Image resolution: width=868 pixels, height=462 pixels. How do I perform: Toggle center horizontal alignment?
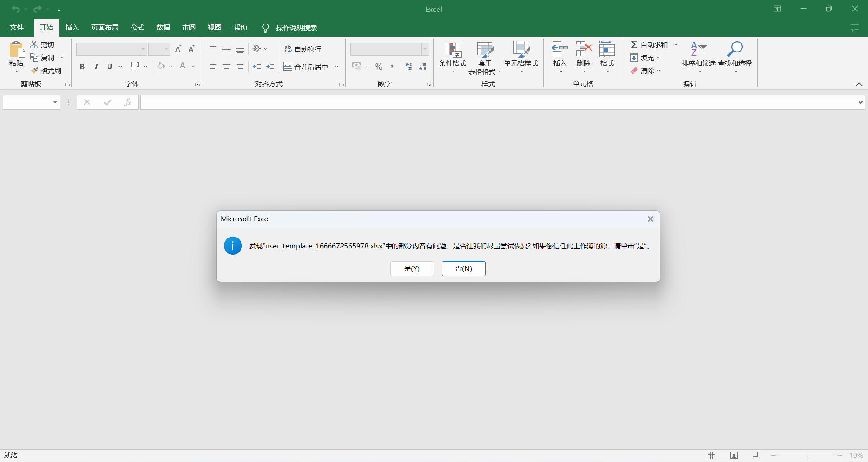pos(226,67)
